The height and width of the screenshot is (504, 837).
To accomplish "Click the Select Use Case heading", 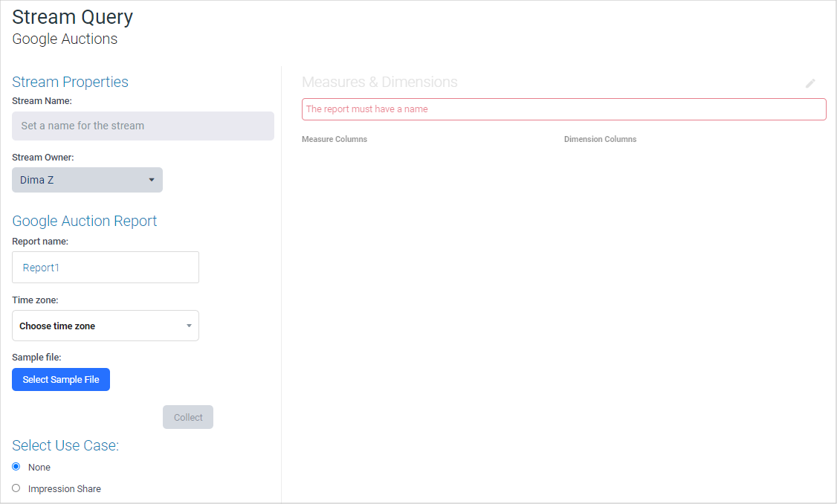I will click(65, 446).
